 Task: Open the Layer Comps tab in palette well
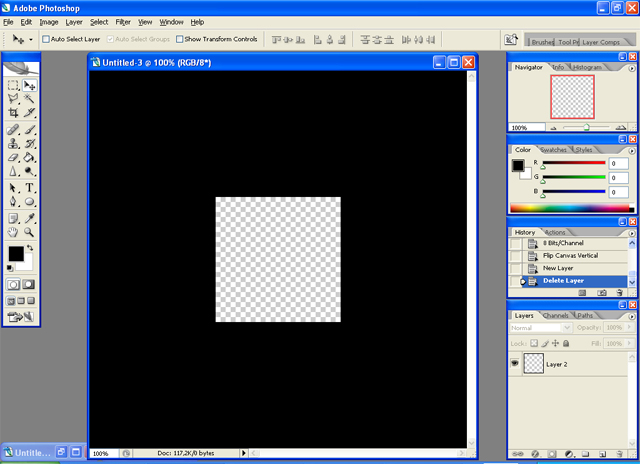601,42
